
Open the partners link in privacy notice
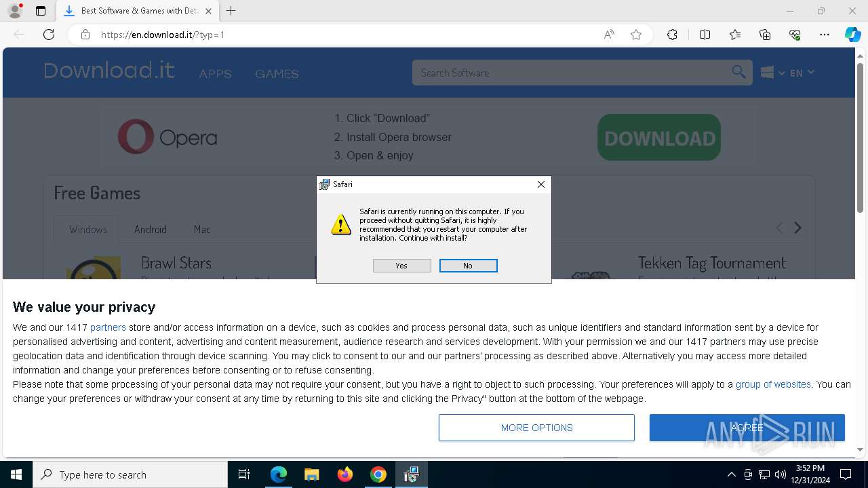point(108,327)
